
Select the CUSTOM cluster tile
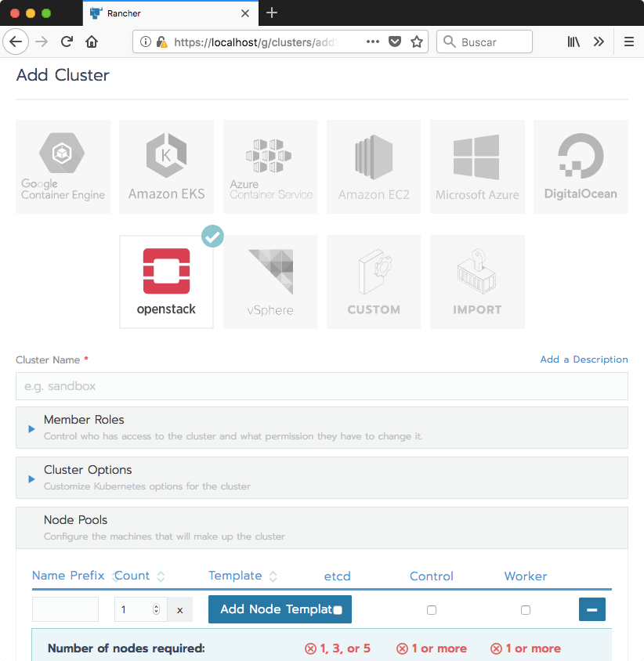click(x=374, y=282)
